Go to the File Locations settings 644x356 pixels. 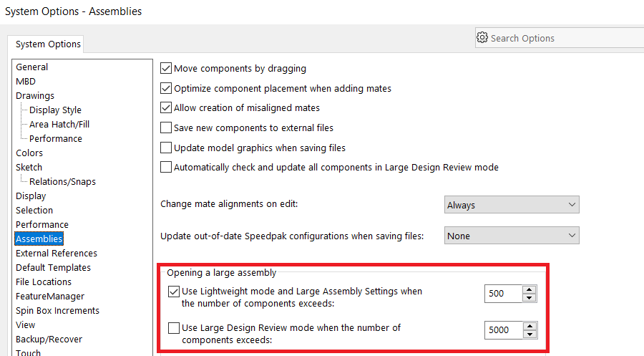[44, 282]
